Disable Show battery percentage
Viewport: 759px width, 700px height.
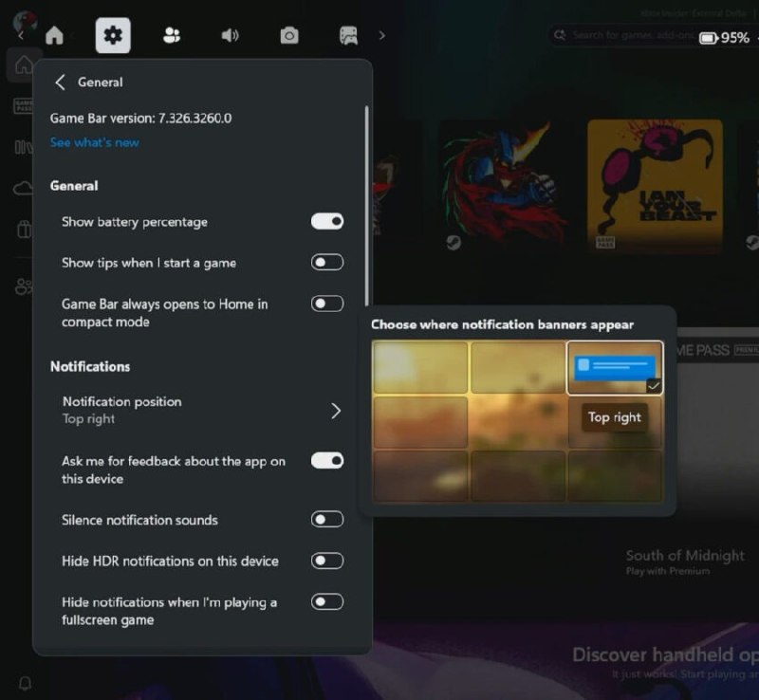[x=326, y=221]
